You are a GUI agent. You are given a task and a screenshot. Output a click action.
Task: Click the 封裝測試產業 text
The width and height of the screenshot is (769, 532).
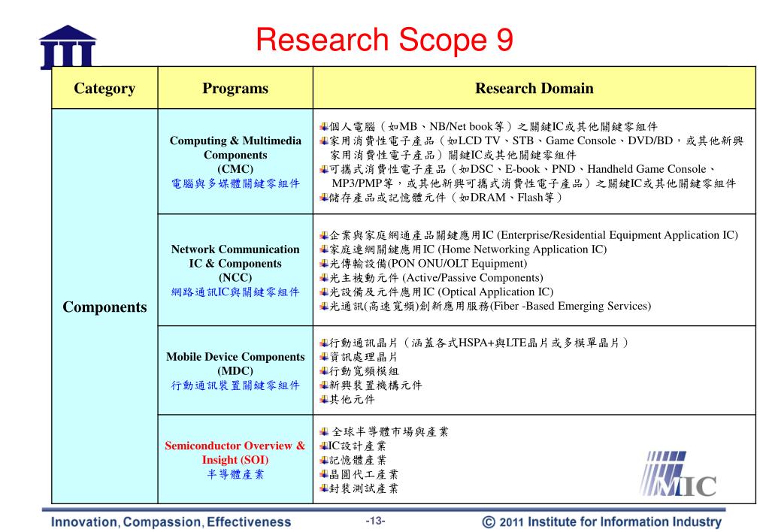pyautogui.click(x=364, y=489)
